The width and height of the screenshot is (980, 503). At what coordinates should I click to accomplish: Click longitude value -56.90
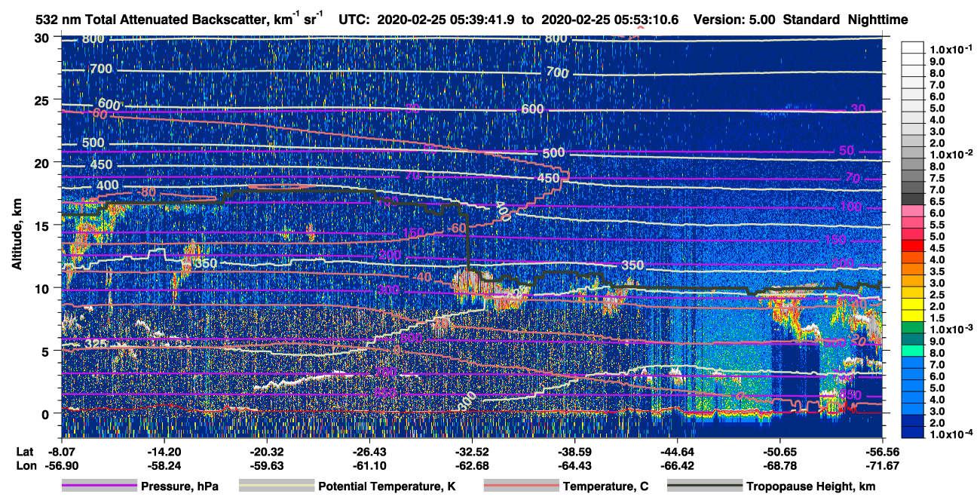61,465
